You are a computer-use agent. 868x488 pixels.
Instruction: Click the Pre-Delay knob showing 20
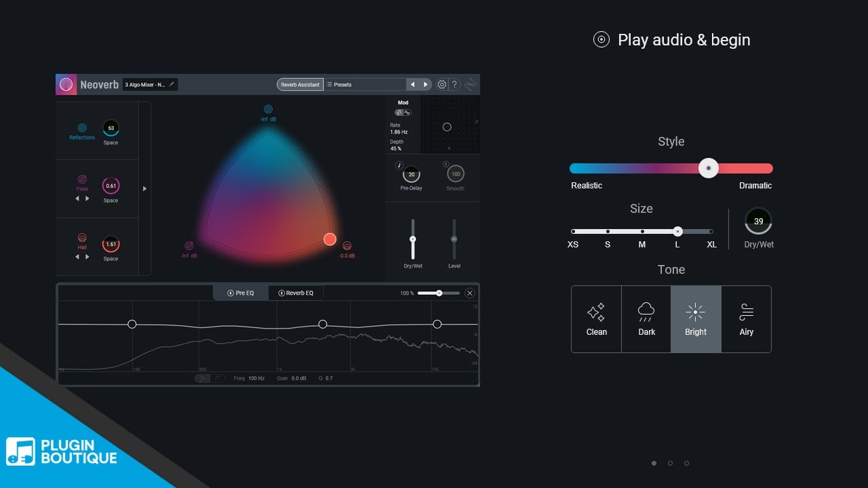pyautogui.click(x=412, y=174)
